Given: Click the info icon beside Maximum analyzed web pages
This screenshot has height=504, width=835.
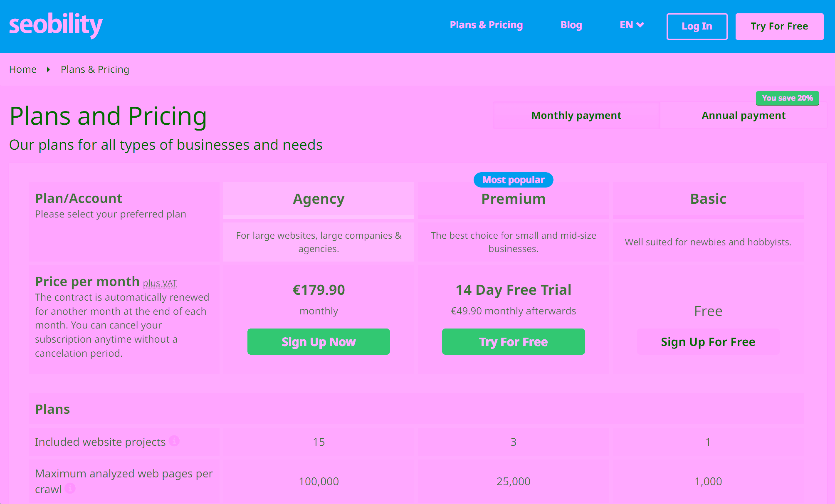Looking at the screenshot, I should click(70, 489).
